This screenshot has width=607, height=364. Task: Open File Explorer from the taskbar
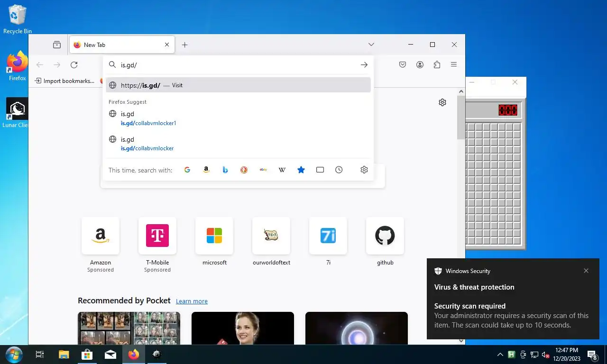[x=64, y=355]
